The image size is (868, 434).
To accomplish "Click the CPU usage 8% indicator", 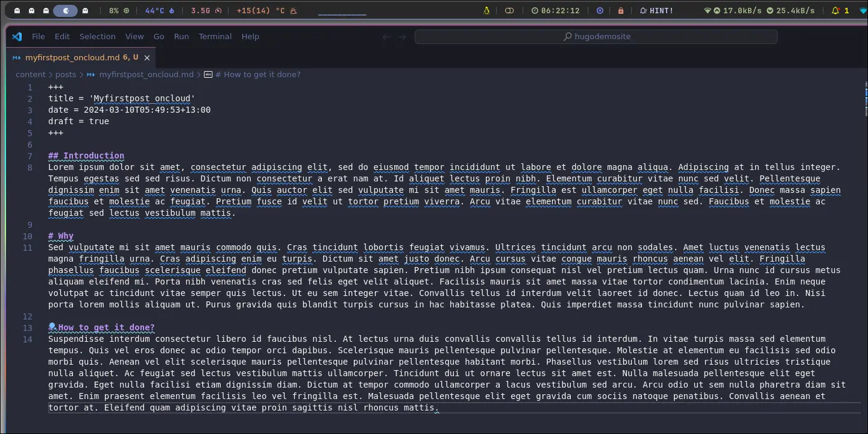I will (x=119, y=10).
